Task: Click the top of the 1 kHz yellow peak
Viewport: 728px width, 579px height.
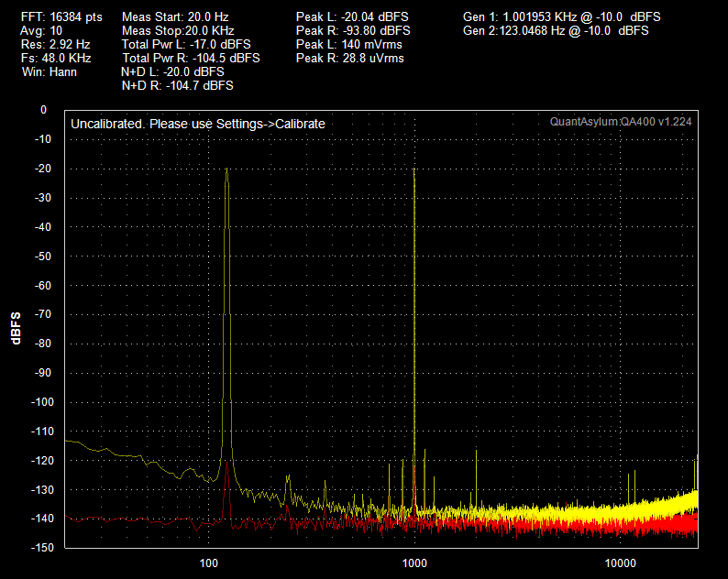Action: click(x=414, y=169)
